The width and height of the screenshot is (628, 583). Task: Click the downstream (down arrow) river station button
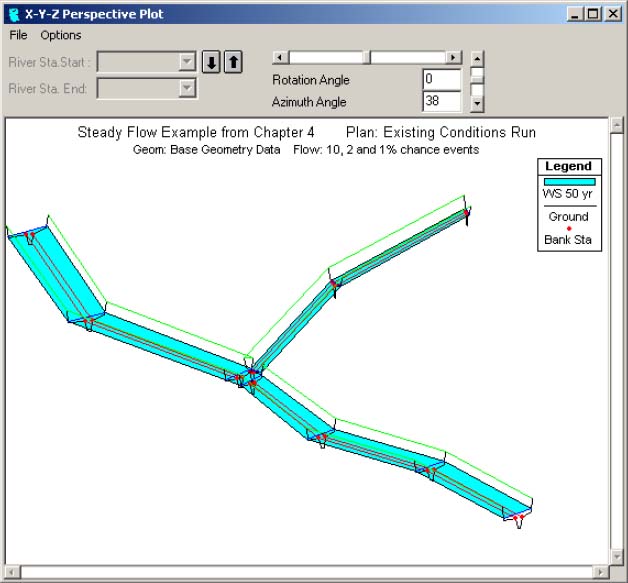[x=211, y=62]
